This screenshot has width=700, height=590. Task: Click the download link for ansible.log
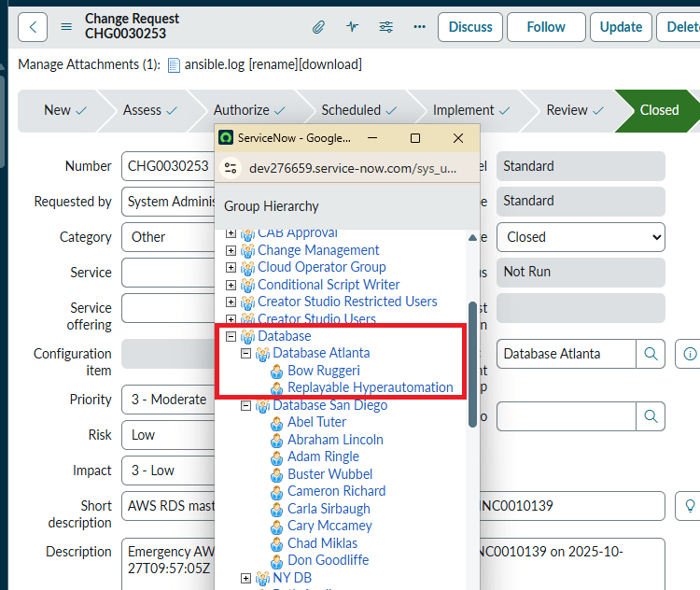point(329,64)
